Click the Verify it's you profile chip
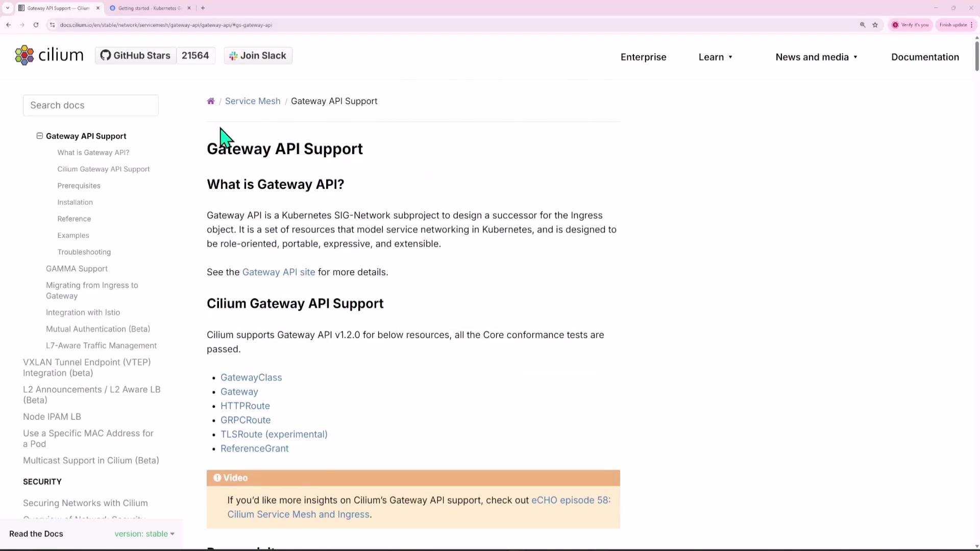This screenshot has width=980, height=551. (x=911, y=24)
